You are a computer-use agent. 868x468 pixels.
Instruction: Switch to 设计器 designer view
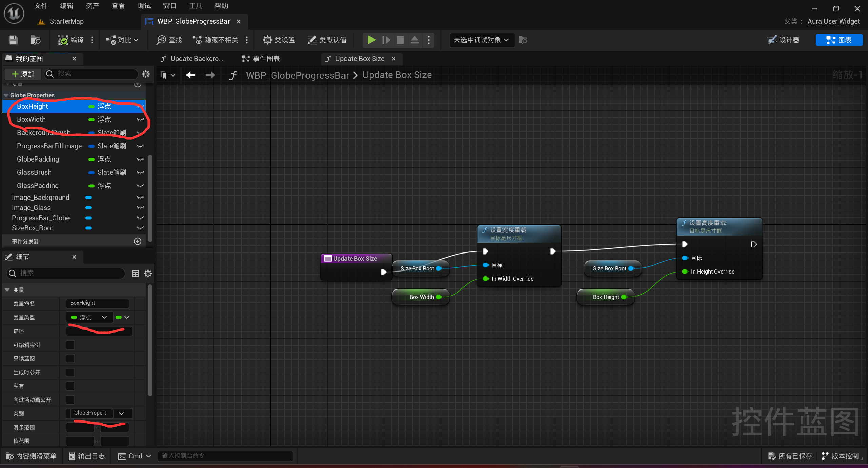pos(784,40)
